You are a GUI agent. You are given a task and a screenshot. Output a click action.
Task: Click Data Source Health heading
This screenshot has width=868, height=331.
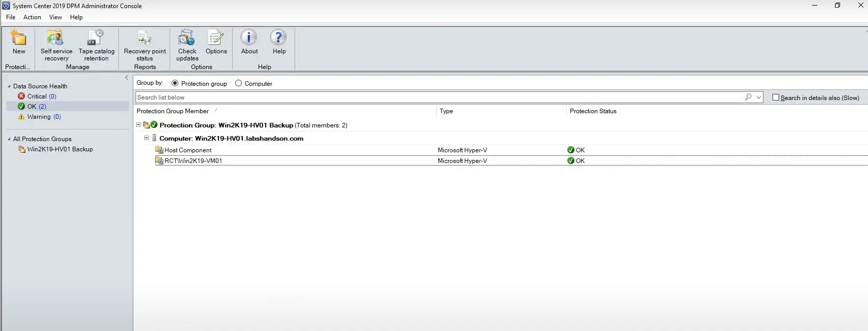point(40,86)
